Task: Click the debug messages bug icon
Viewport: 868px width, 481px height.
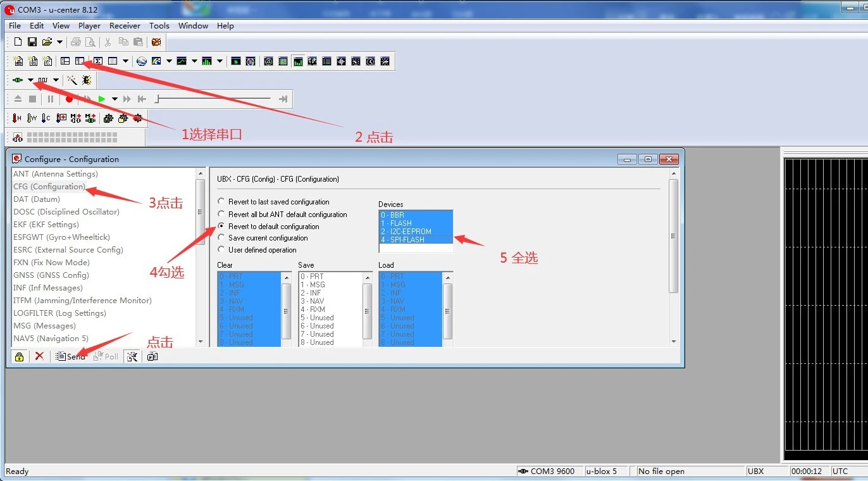Action: 87,80
